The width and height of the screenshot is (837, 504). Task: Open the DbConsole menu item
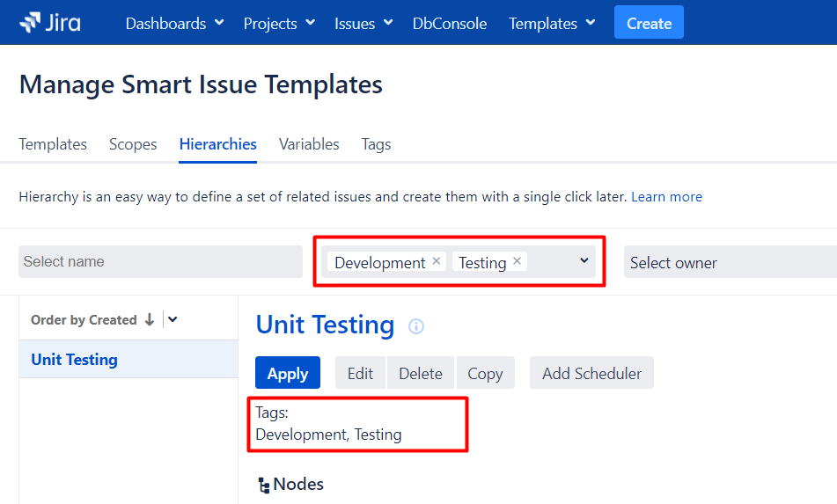point(450,24)
